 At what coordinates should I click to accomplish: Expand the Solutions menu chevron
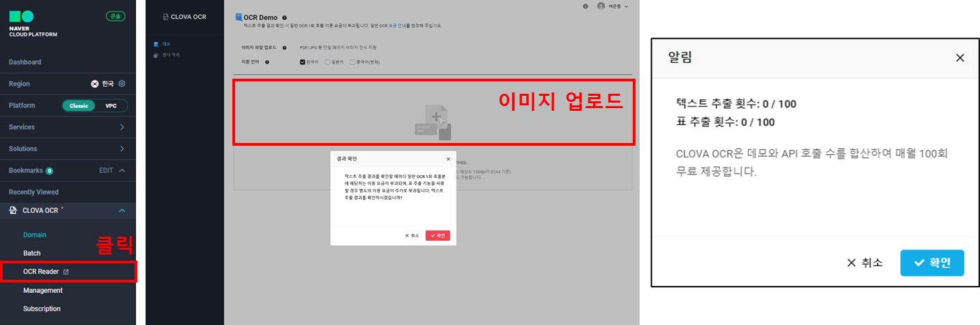pyautogui.click(x=122, y=148)
